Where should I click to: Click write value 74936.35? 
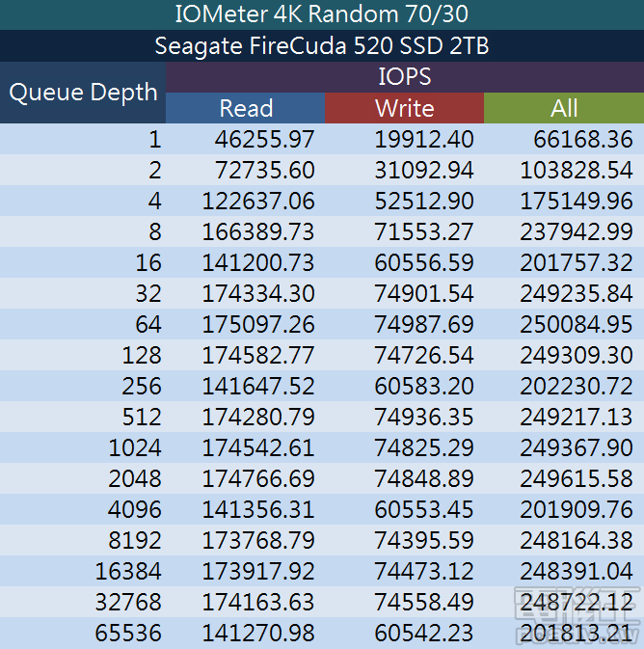pyautogui.click(x=424, y=417)
